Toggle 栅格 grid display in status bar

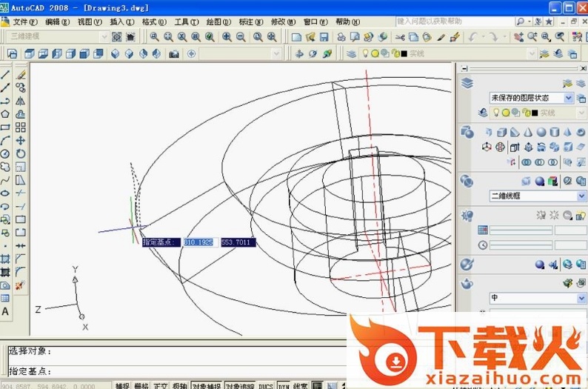(141, 385)
